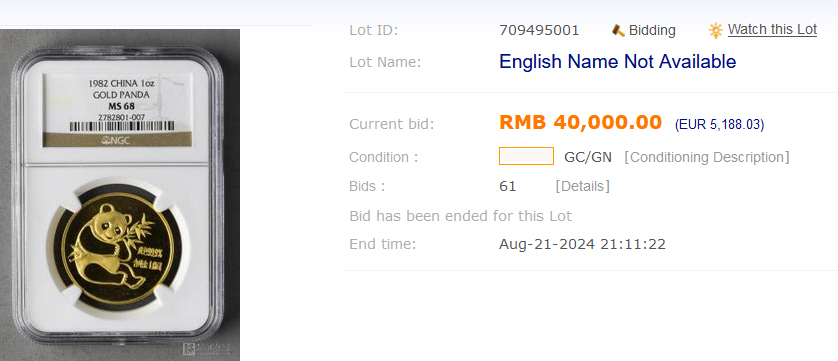The image size is (838, 361).
Task: Click the empty orange-bordered Condition box
Action: pyautogui.click(x=526, y=156)
